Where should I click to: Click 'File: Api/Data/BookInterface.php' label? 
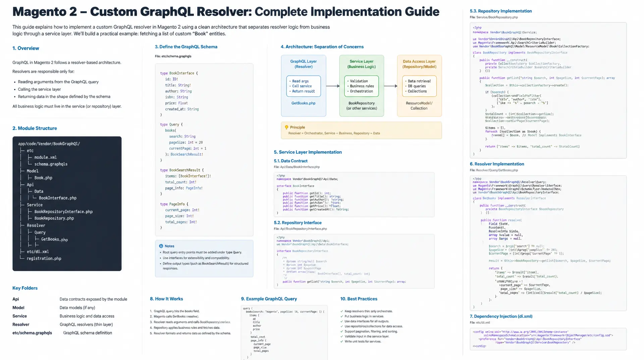coord(297,167)
